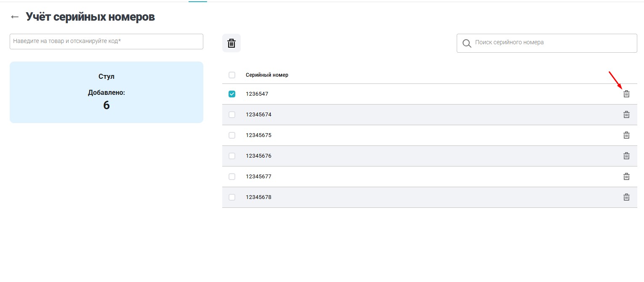Delete serial number 12345677 via trash icon
644x282 pixels.
[x=626, y=177]
